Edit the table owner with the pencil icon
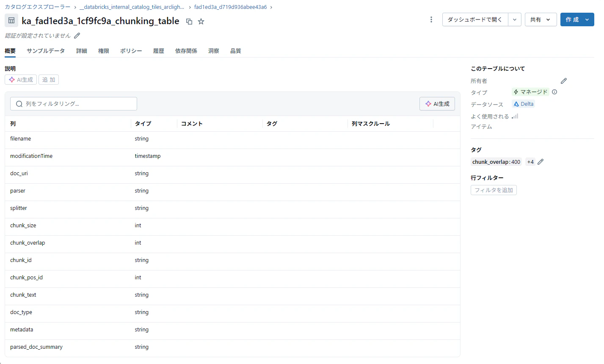604x364 pixels. coord(563,80)
